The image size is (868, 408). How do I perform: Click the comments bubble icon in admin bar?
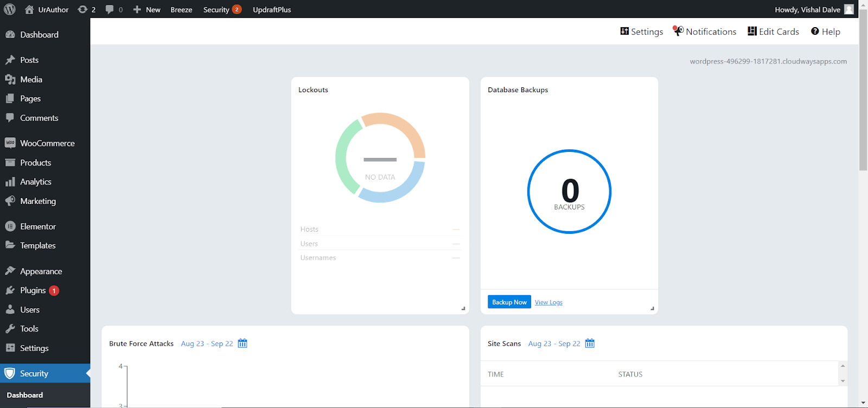[110, 9]
